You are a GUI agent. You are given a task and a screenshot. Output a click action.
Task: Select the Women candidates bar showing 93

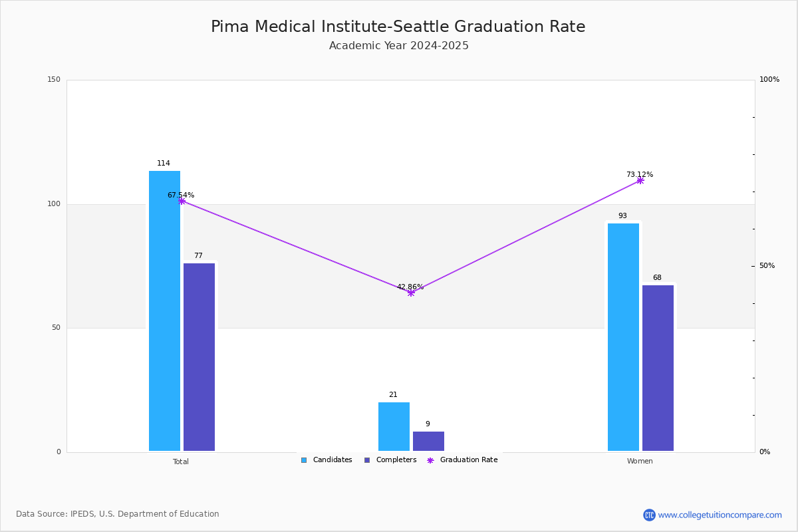623,337
